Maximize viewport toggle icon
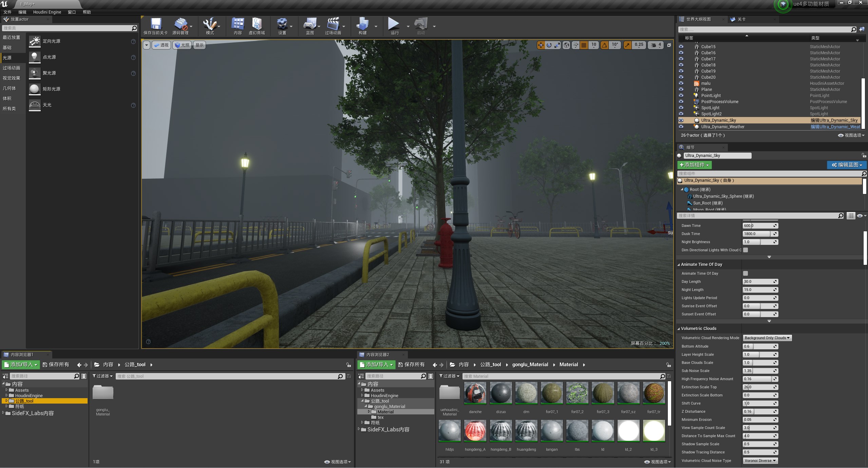Image resolution: width=868 pixels, height=468 pixels. pyautogui.click(x=669, y=45)
